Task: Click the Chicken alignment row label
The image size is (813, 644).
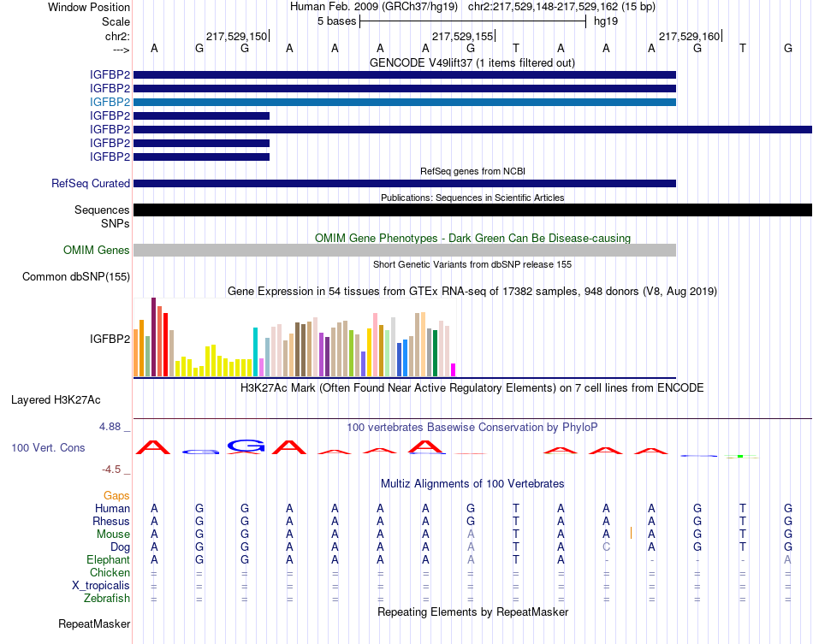Action: 110,572
